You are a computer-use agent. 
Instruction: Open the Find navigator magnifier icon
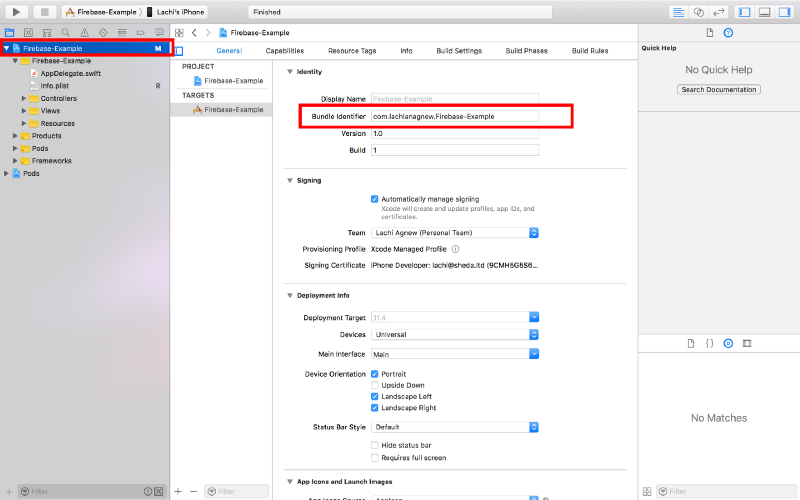(65, 33)
